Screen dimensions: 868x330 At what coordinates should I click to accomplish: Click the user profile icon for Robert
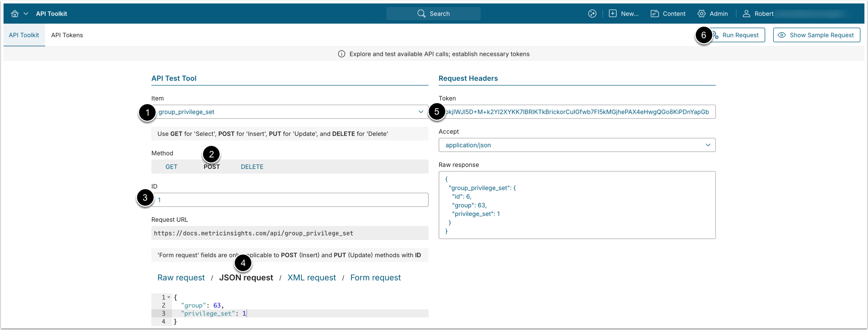coord(746,14)
